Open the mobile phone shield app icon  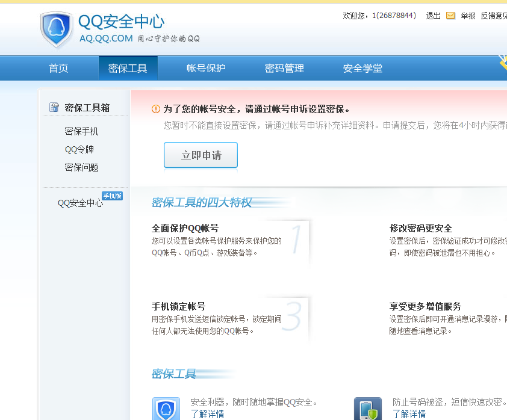368,409
